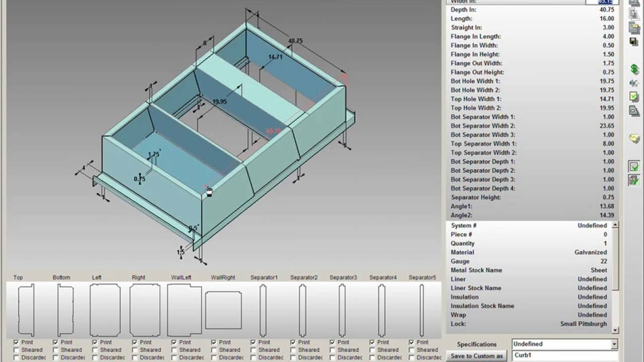Click the 66 quote marks icon

pyautogui.click(x=634, y=83)
